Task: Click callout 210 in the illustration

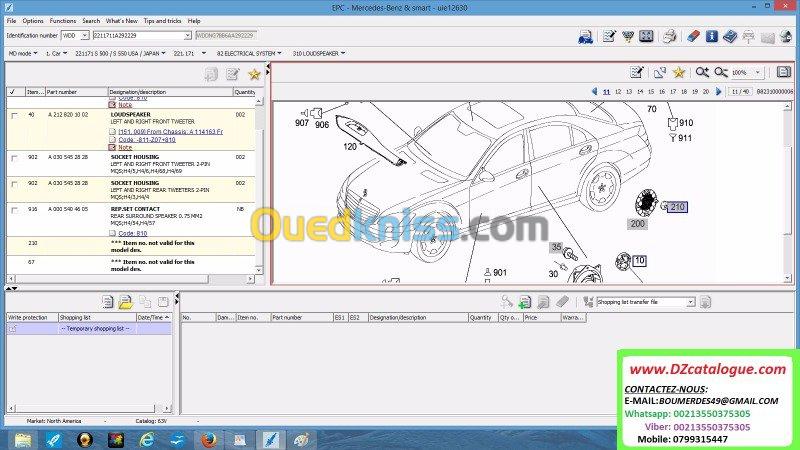Action: pyautogui.click(x=677, y=207)
